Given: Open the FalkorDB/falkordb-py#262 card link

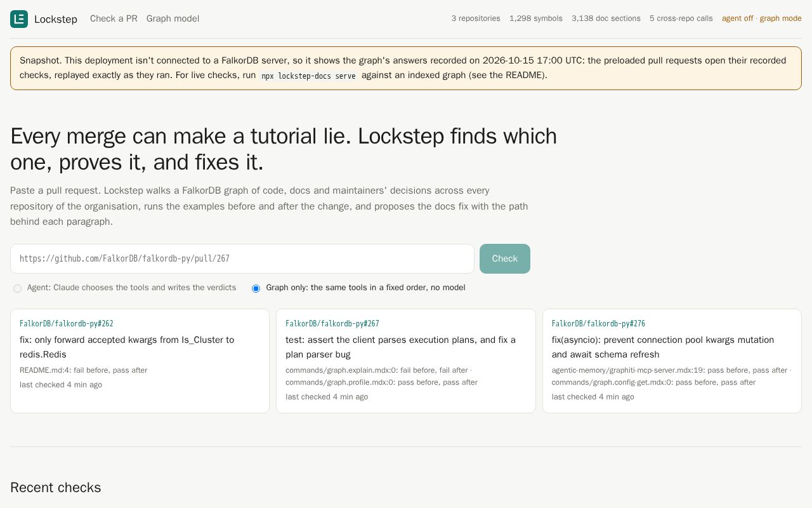Looking at the screenshot, I should 67,324.
